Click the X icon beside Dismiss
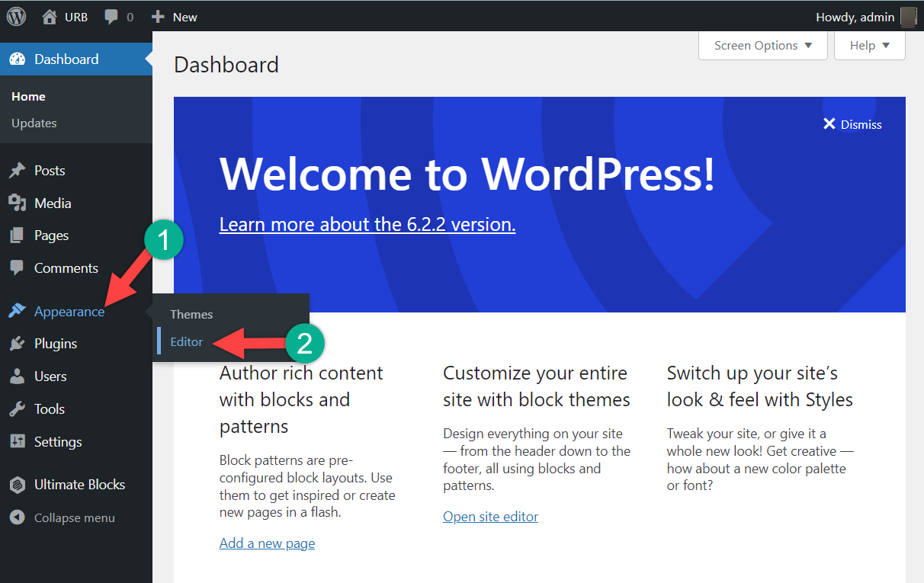 click(x=829, y=124)
